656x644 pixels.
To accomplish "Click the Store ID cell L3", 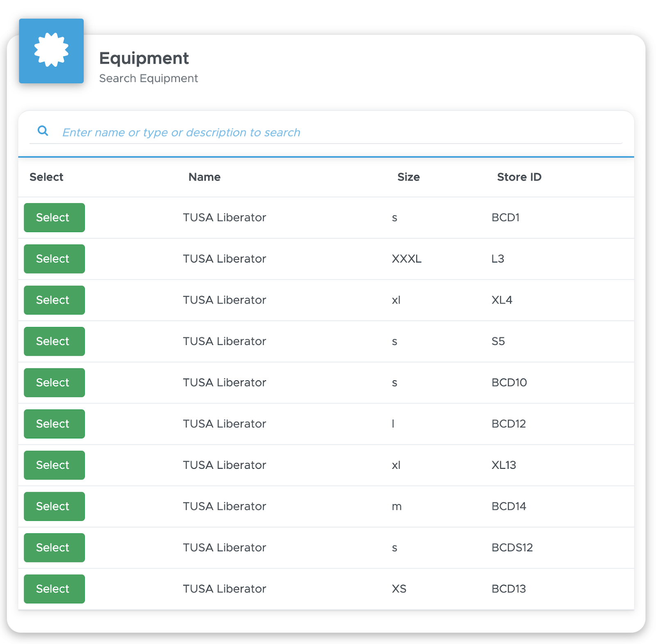I will point(498,259).
